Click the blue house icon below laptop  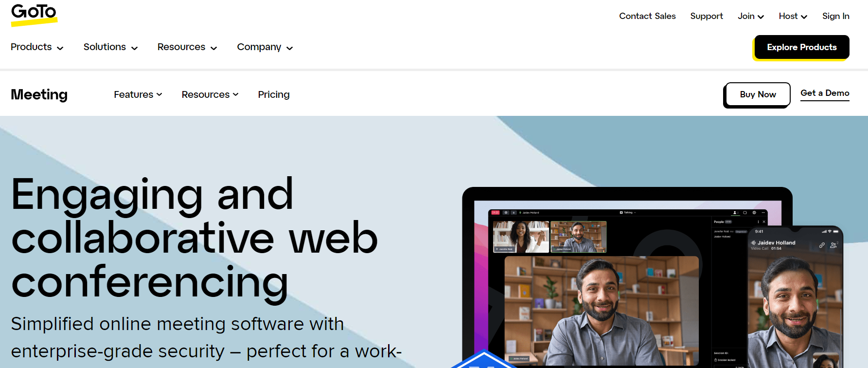484,359
